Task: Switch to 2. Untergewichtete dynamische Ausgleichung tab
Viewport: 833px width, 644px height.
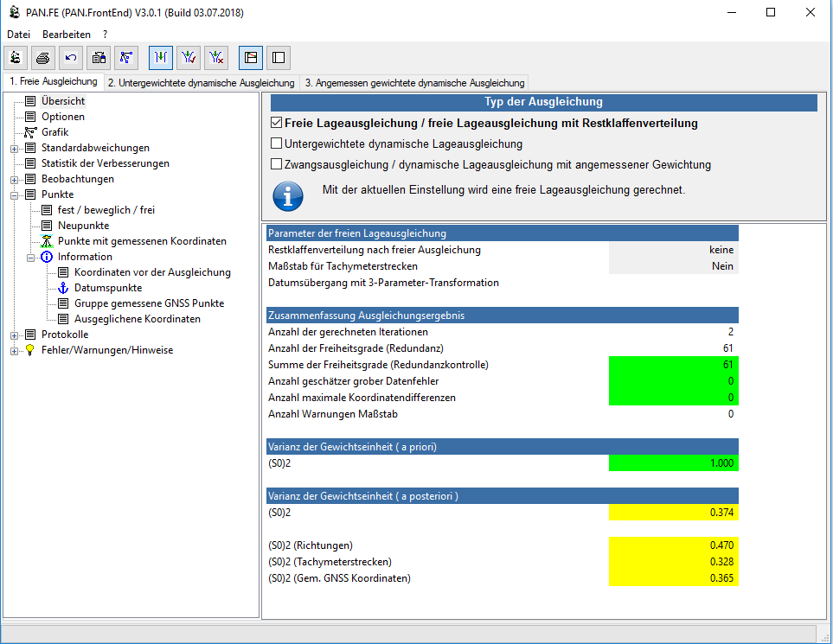Action: tap(201, 83)
